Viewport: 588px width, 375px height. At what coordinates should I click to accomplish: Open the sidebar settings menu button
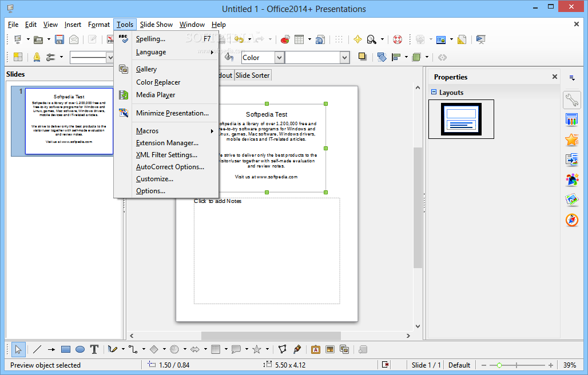(x=572, y=78)
